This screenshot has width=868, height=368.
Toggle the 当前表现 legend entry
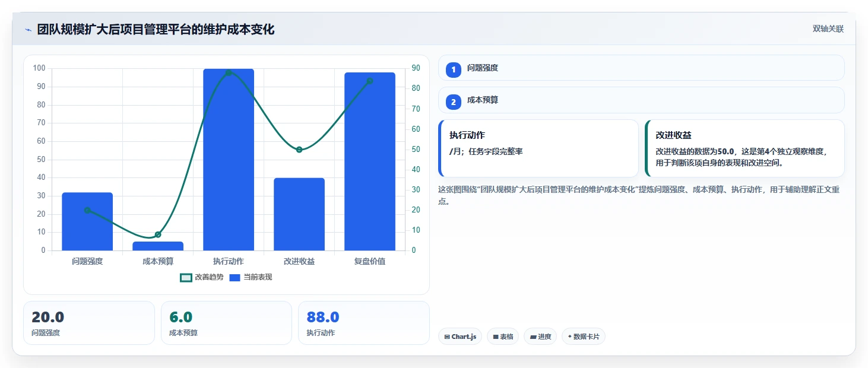pos(251,277)
